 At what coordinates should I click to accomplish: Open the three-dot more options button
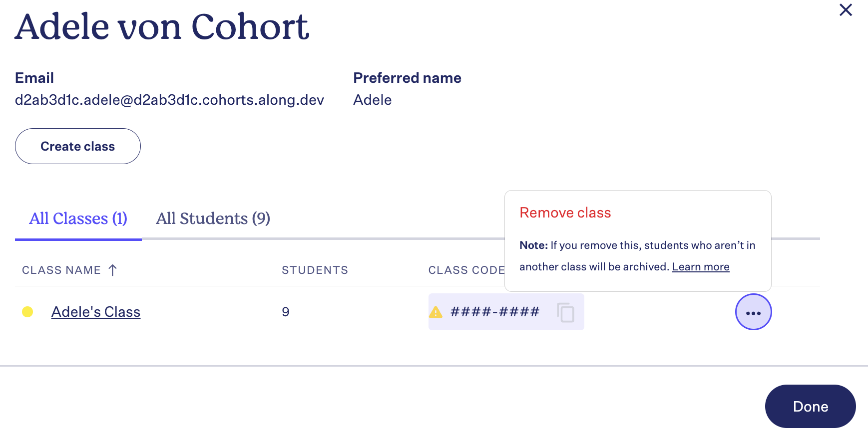pos(753,312)
